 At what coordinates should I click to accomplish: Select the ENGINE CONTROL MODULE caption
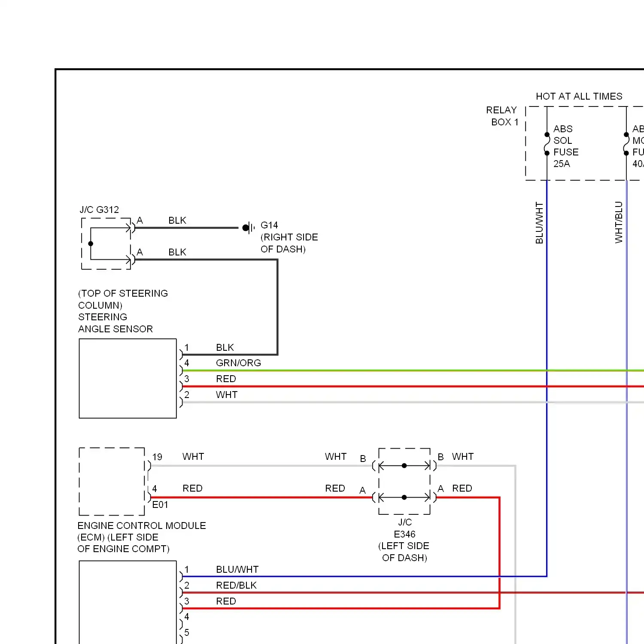(142, 537)
